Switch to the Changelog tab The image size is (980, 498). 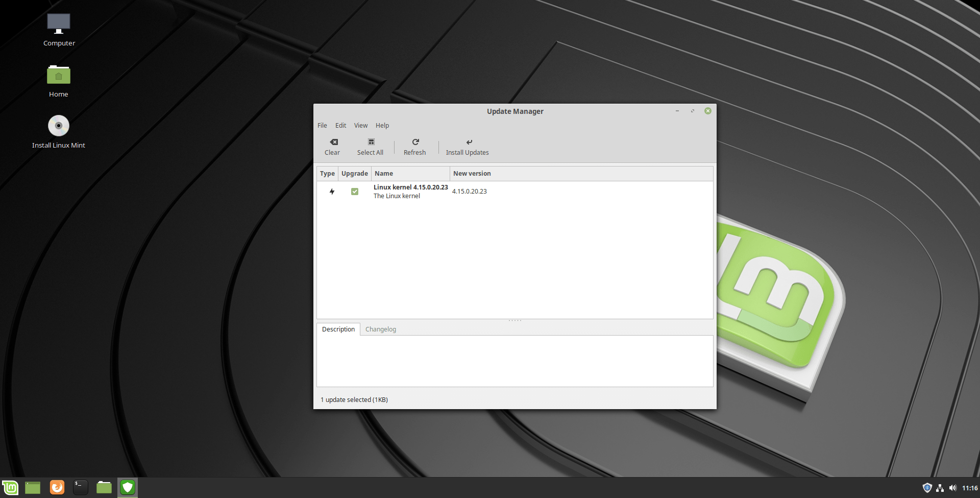[381, 329]
